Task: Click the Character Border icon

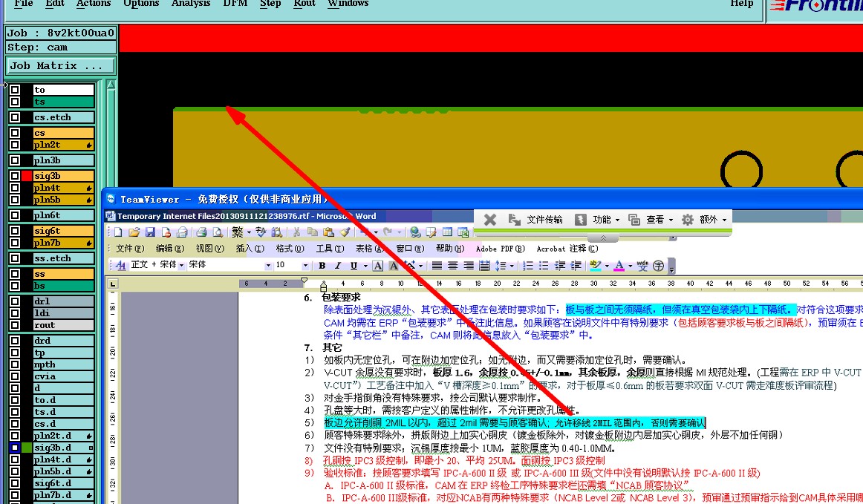Action: pos(377,266)
